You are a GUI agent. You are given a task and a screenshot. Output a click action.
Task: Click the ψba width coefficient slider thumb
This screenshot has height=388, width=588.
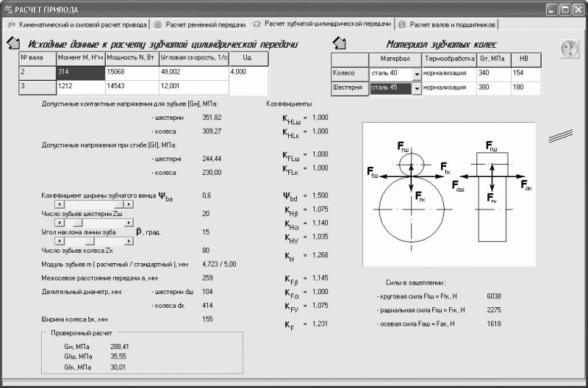click(119, 204)
